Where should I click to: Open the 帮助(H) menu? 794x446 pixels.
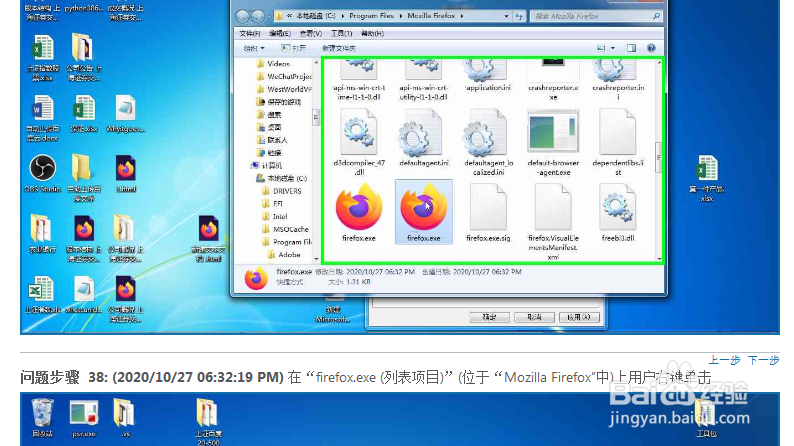click(x=372, y=33)
